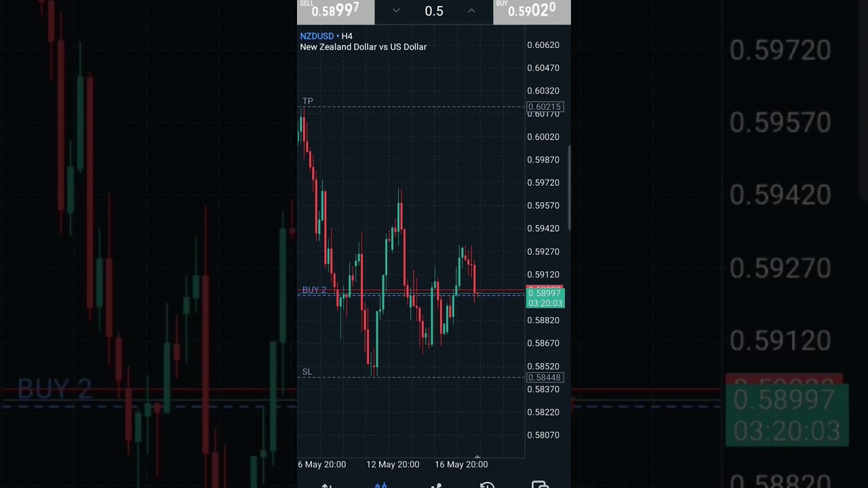Image resolution: width=868 pixels, height=488 pixels.
Task: Open the Chart tab candlestick icon
Action: click(381, 485)
